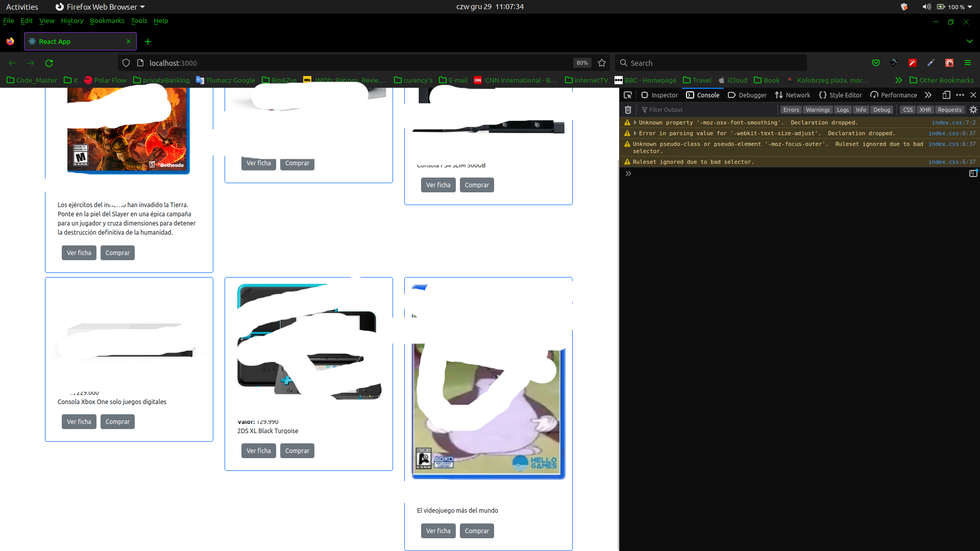980x551 pixels.
Task: Click Comprar for 2DS XL Black Turquoise
Action: click(297, 450)
